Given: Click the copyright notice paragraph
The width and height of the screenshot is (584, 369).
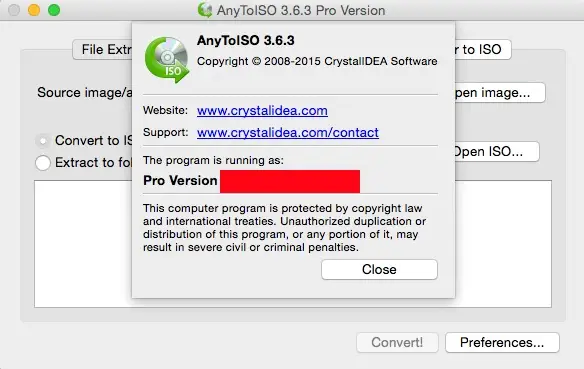Looking at the screenshot, I should point(284,228).
